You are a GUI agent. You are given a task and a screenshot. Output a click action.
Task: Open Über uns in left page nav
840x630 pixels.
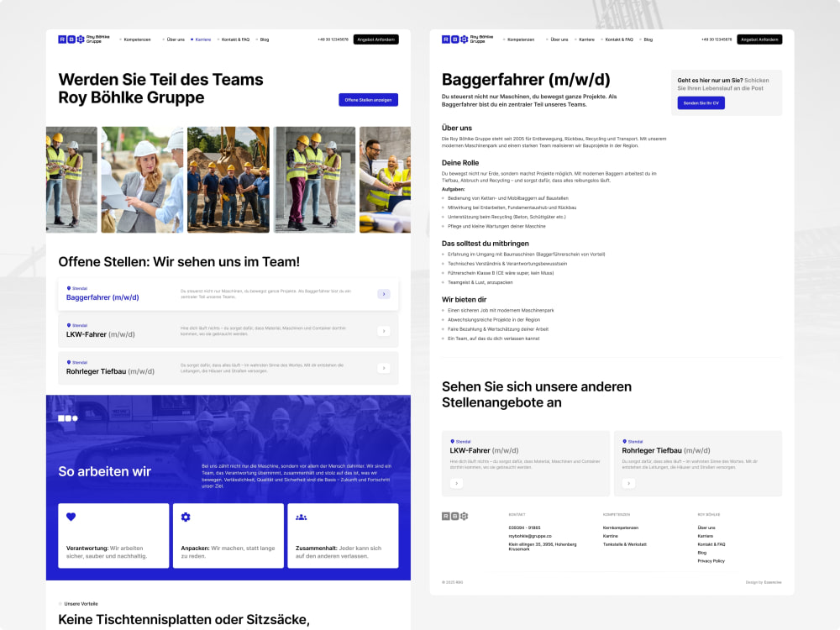tap(176, 39)
